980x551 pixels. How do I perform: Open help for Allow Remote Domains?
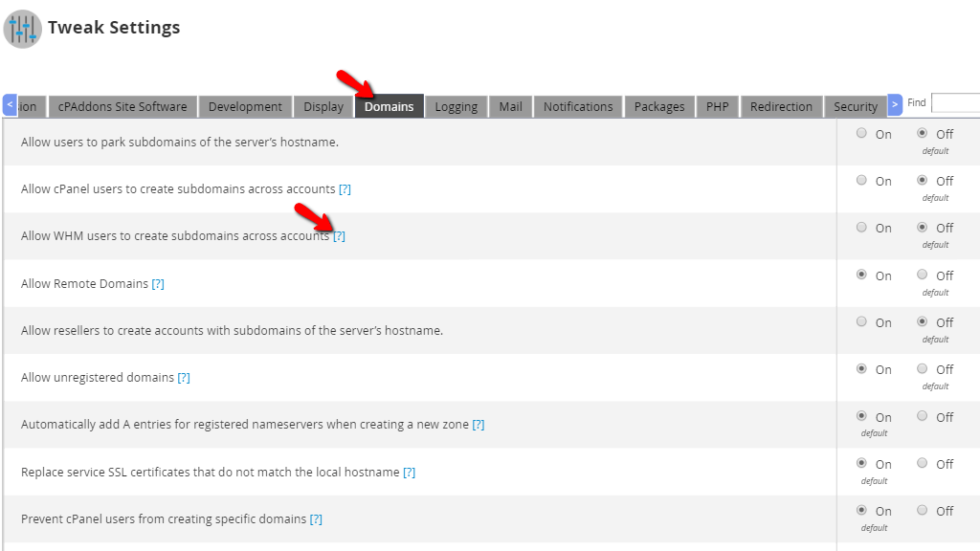(x=158, y=283)
